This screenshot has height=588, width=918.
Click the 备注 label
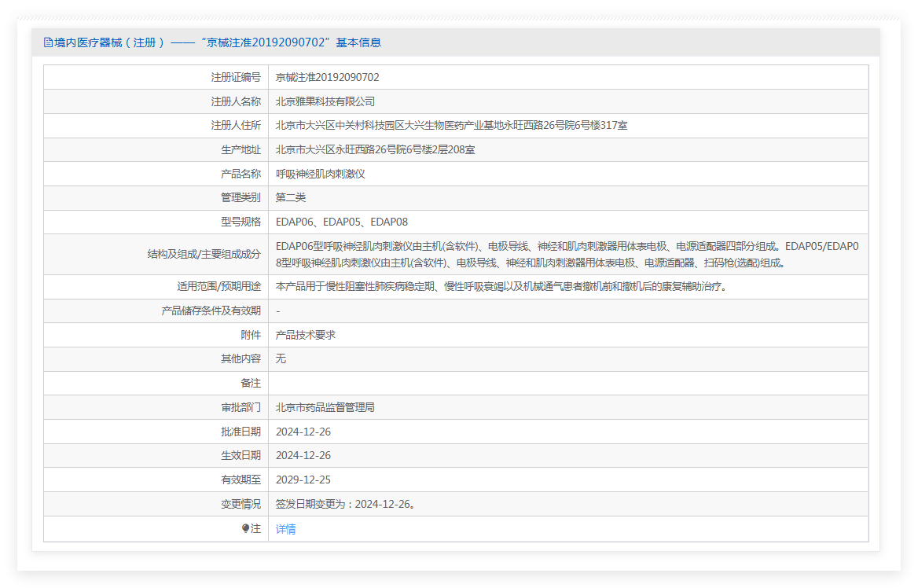pos(251,383)
